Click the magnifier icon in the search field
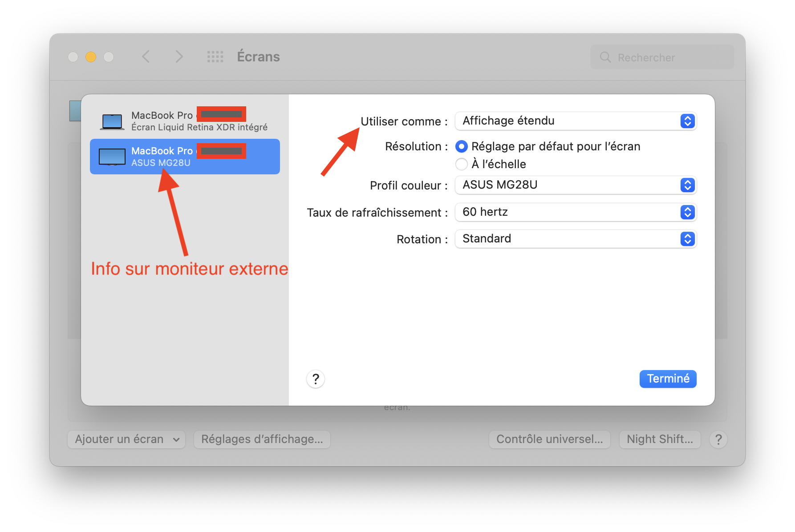The width and height of the screenshot is (795, 532). (605, 57)
